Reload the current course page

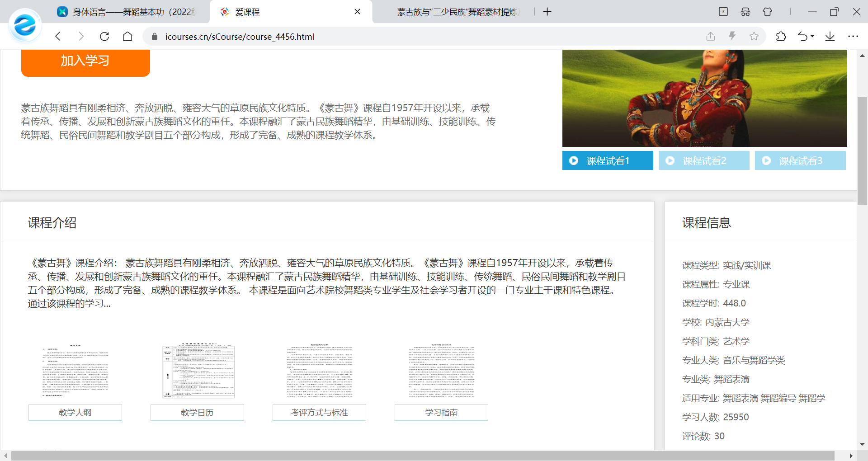click(104, 36)
